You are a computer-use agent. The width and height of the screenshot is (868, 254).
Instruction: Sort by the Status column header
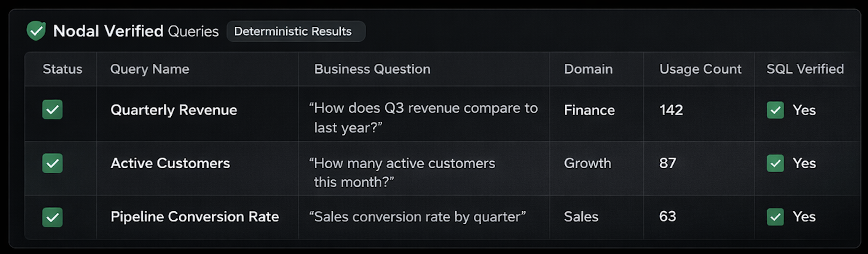point(62,69)
